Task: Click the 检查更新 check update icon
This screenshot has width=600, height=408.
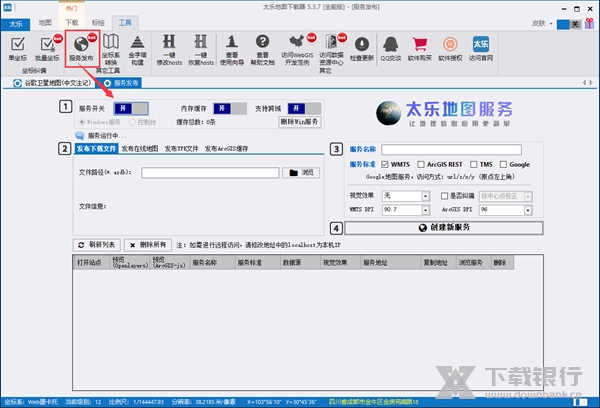Action: point(361,48)
